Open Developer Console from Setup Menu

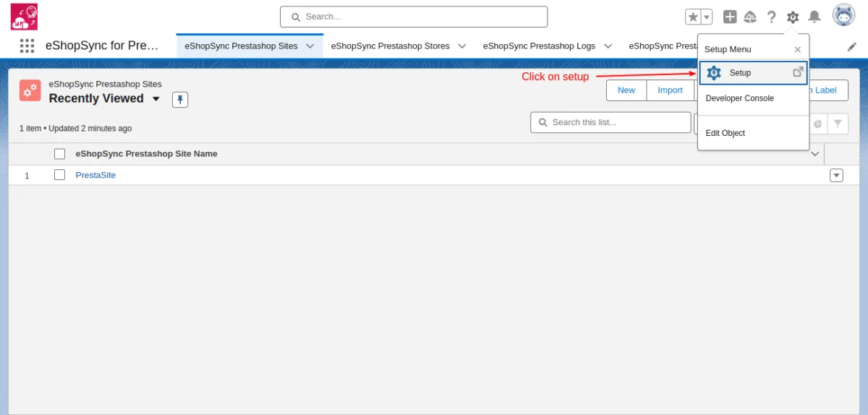(x=739, y=98)
